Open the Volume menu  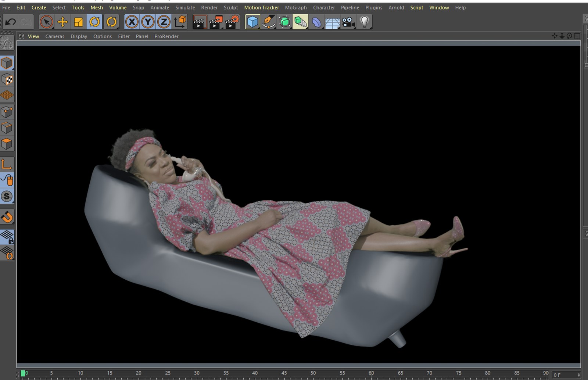coord(118,7)
